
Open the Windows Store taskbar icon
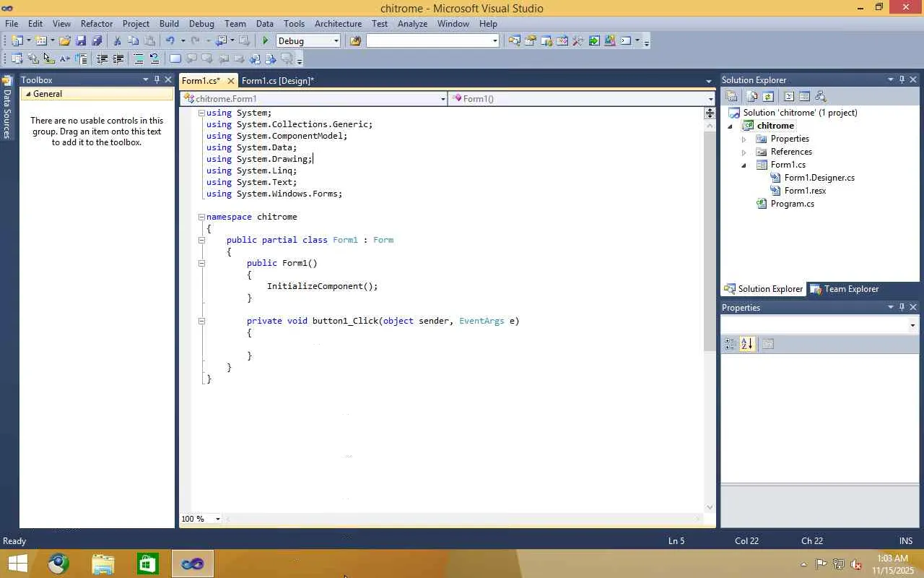148,564
